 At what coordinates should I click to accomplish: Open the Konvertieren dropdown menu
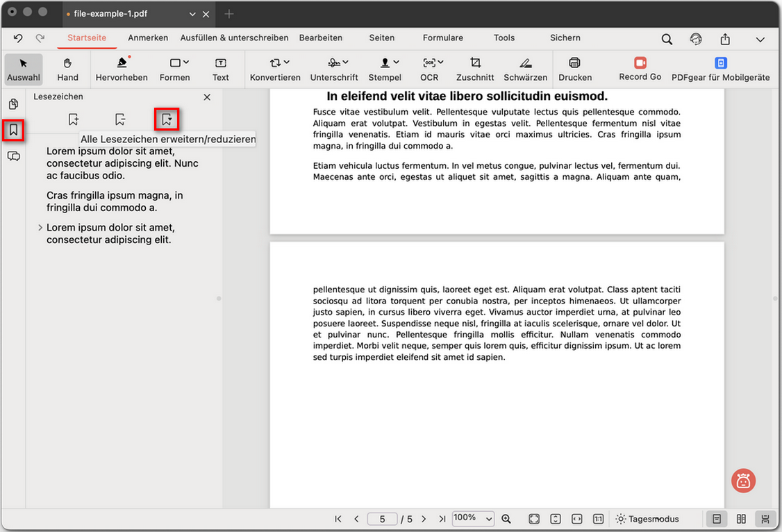(274, 69)
